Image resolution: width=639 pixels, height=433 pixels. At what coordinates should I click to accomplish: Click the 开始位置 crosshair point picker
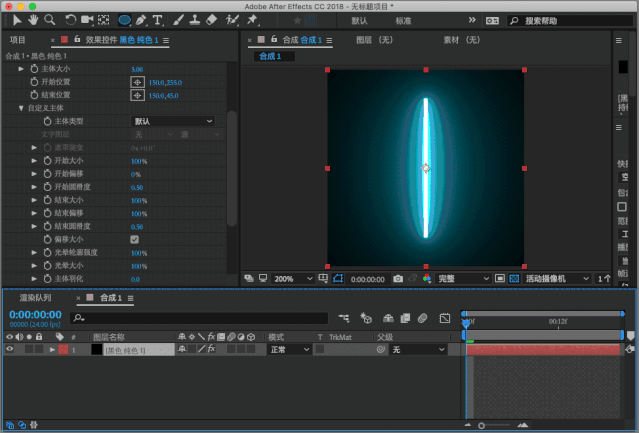(x=138, y=82)
